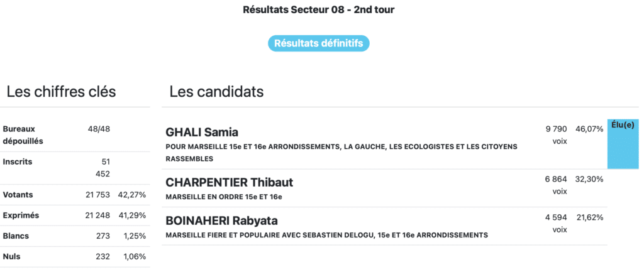Click the Bureaux dépouillés row label

[x=23, y=134]
